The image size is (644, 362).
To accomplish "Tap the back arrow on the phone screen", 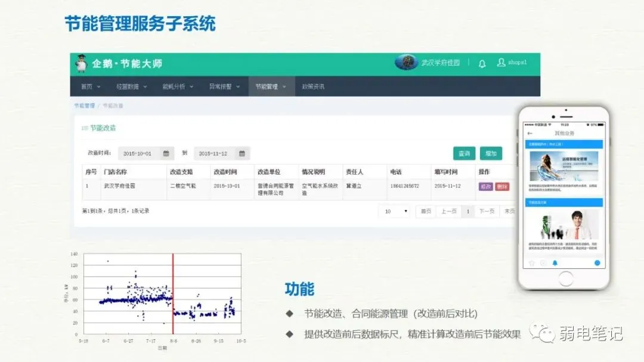I will [x=530, y=133].
